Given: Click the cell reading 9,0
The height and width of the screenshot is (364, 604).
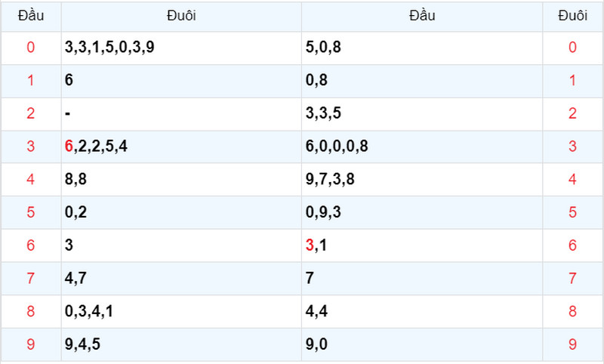Looking at the screenshot, I should pos(422,344).
